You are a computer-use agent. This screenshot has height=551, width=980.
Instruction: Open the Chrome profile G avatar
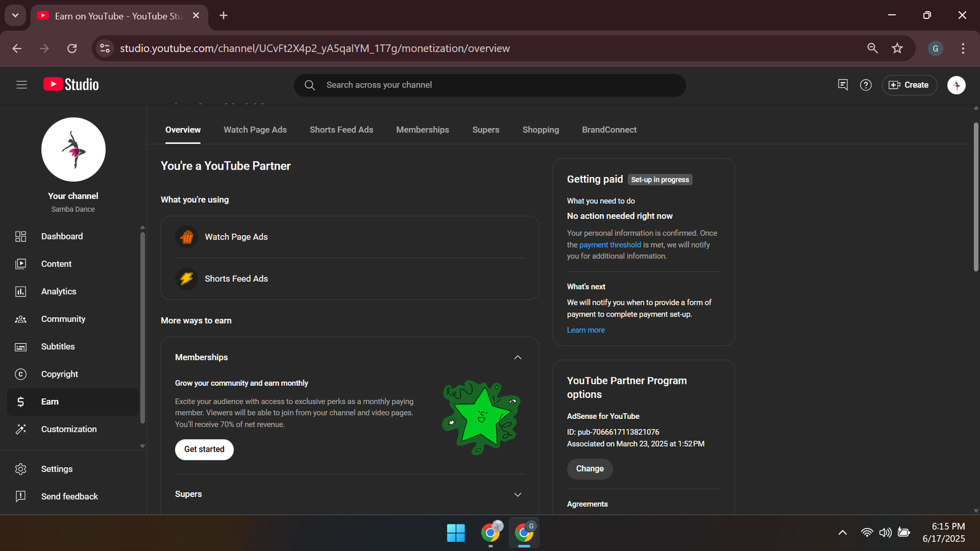tap(935, 48)
